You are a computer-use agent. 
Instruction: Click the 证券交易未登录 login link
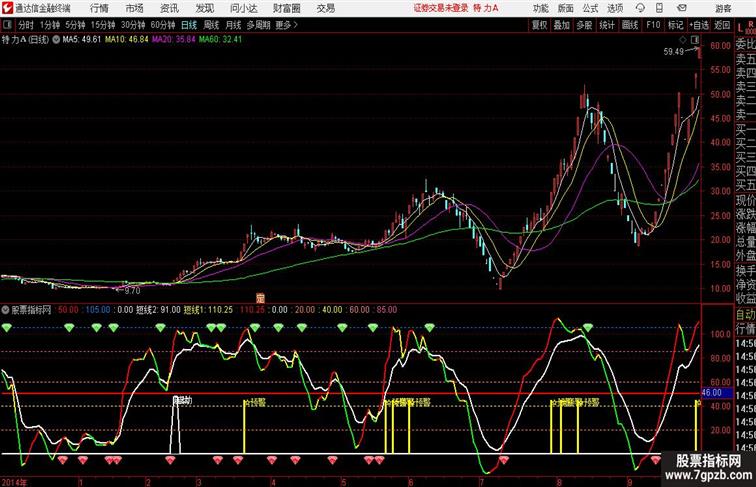click(441, 8)
